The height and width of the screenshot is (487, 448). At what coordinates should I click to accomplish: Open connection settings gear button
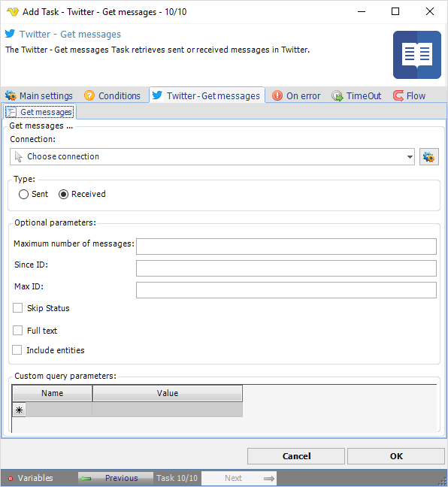coord(429,157)
